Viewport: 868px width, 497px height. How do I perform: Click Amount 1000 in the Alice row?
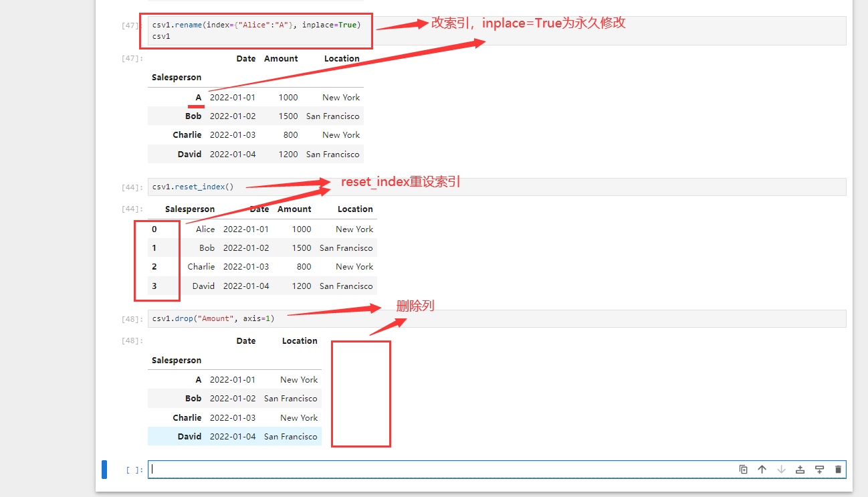[x=302, y=229]
